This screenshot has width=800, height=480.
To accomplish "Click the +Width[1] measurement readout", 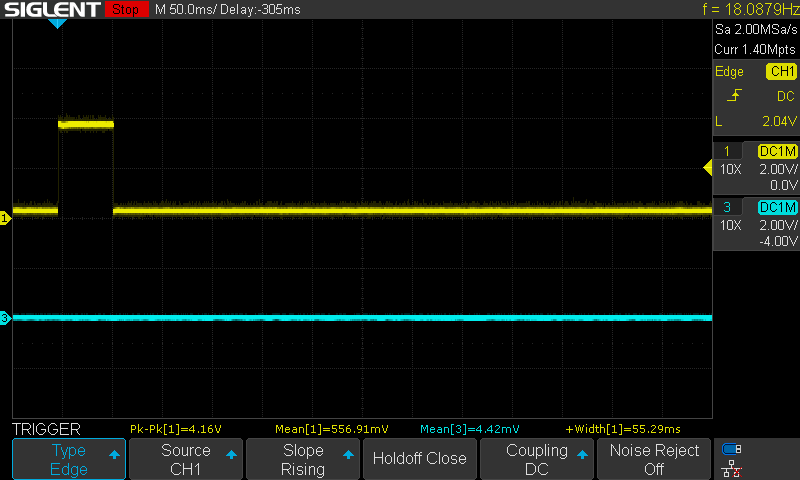I will [622, 429].
